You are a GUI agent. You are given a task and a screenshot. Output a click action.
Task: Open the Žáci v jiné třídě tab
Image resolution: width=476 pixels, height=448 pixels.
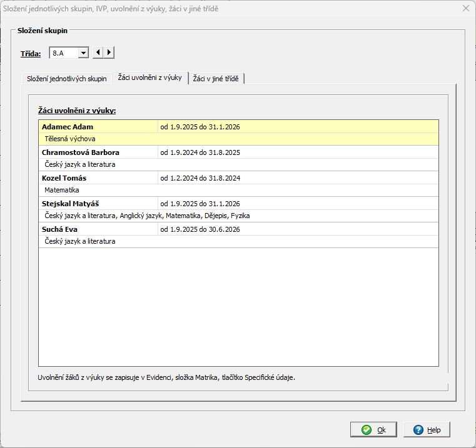pyautogui.click(x=216, y=79)
